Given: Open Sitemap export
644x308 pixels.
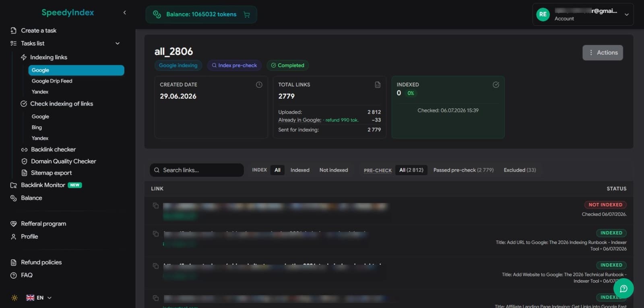Looking at the screenshot, I should click(x=51, y=173).
